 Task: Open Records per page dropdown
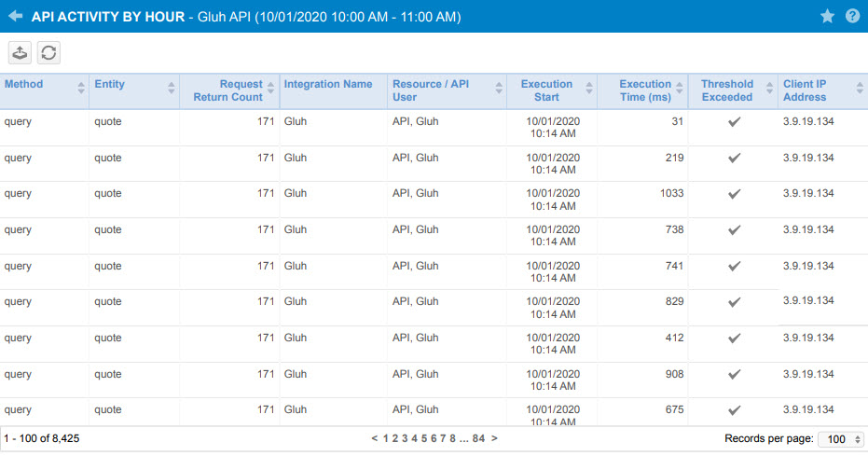[x=841, y=439]
